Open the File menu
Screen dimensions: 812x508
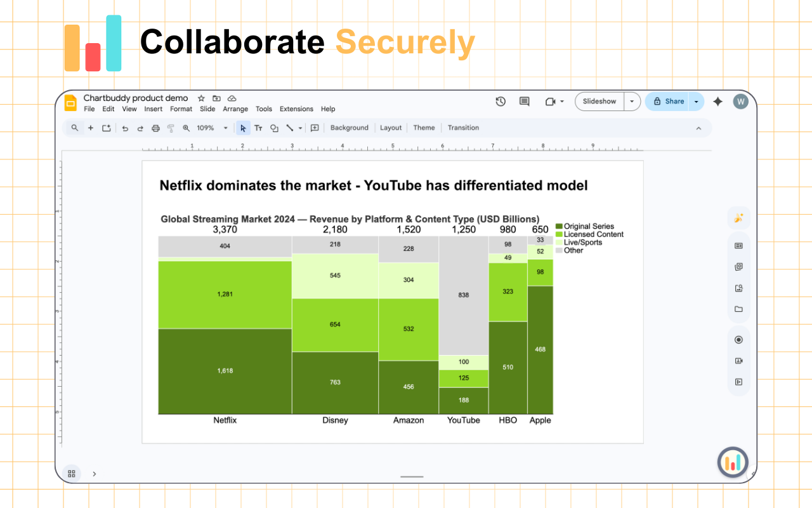tap(89, 109)
